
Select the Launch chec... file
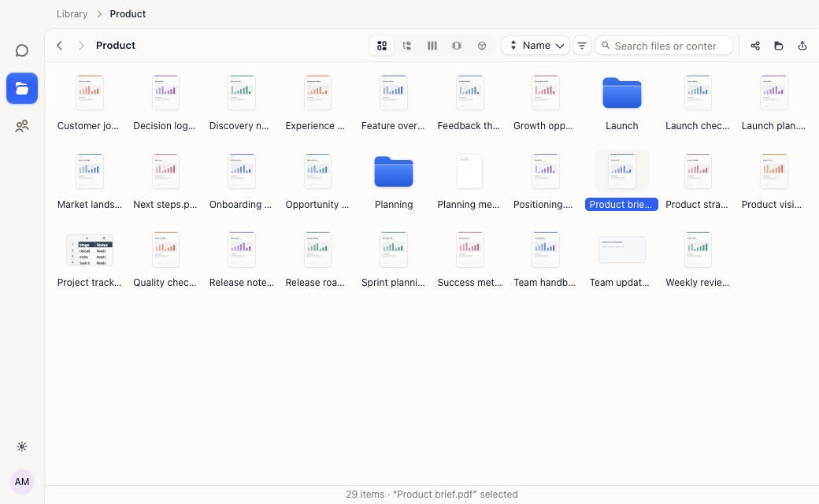pos(698,103)
